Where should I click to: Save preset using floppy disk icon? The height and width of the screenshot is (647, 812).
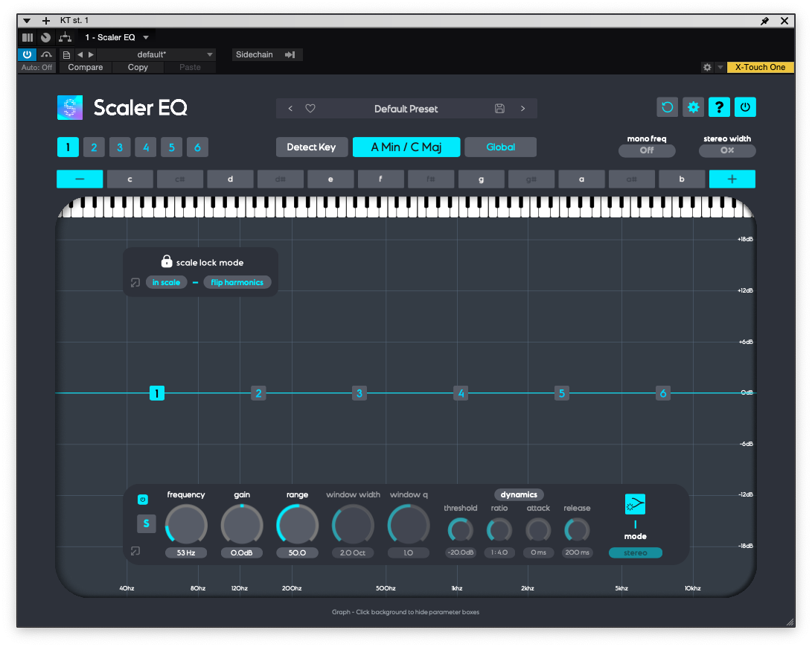coord(499,108)
